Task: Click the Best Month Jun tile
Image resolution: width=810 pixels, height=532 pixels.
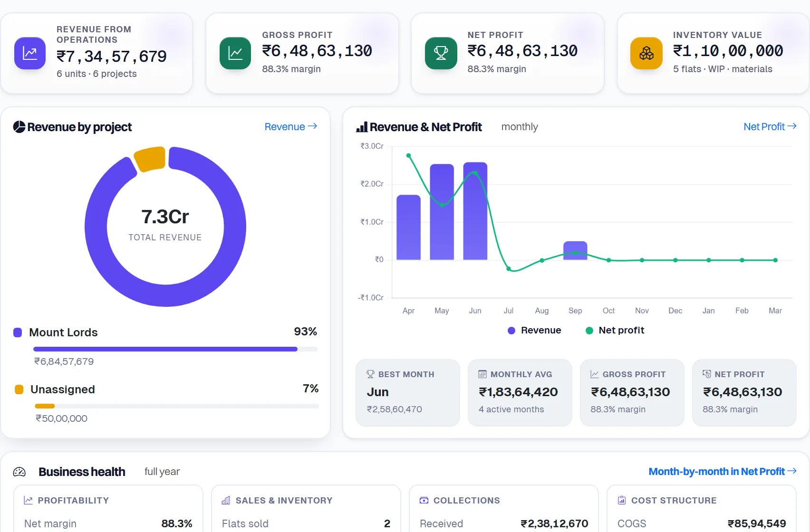Action: click(x=408, y=393)
